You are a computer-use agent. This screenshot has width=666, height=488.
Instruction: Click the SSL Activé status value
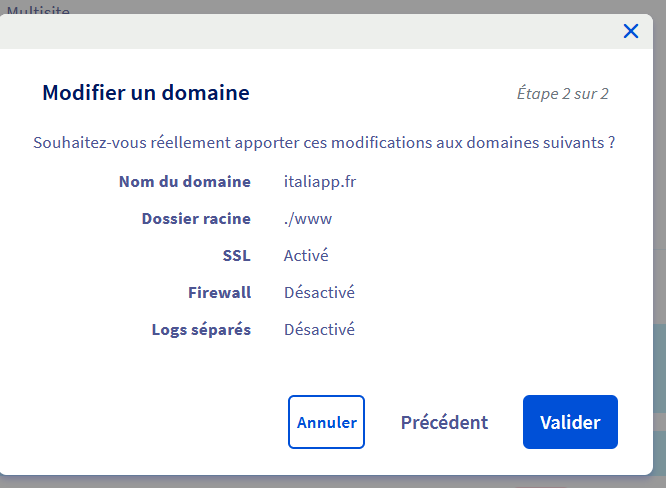(306, 255)
